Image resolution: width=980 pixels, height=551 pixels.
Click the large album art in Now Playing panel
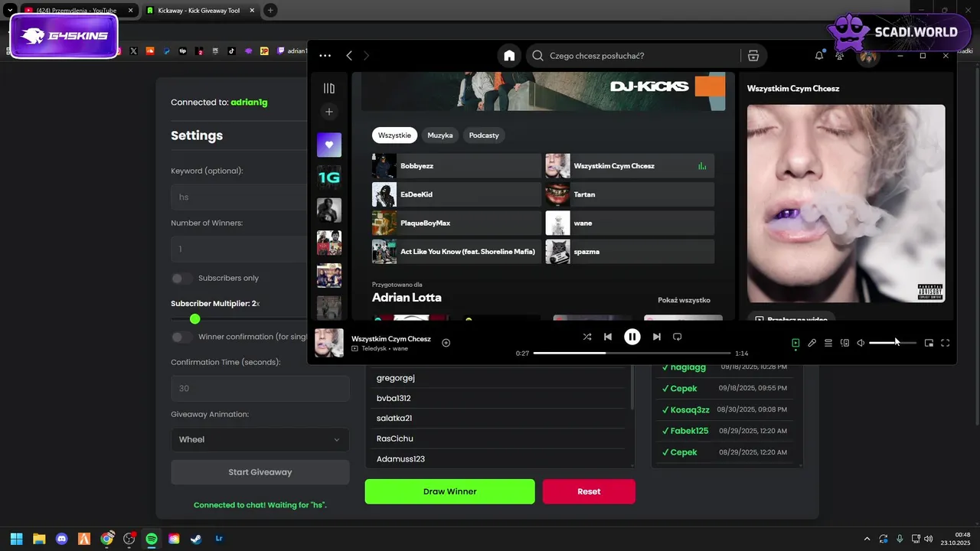[846, 204]
